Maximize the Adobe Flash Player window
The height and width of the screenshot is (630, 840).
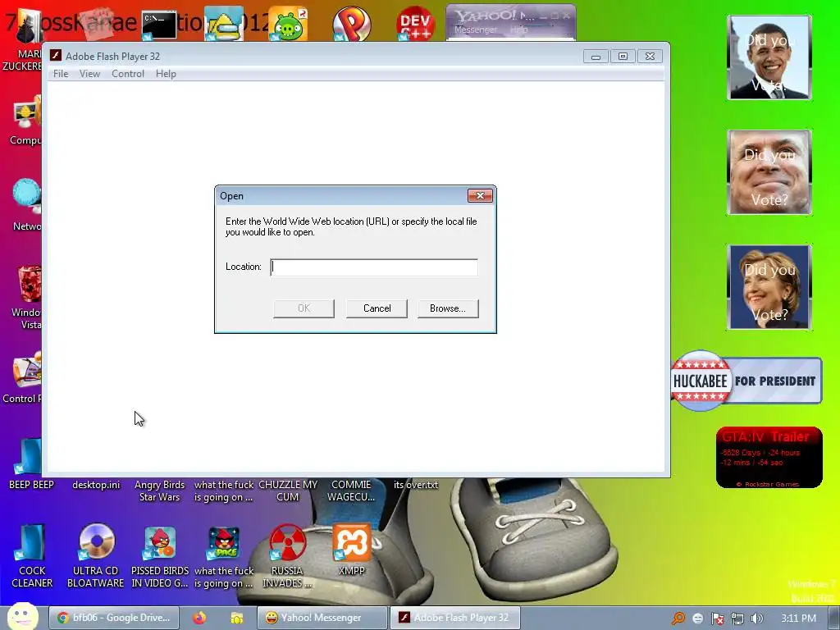623,57
